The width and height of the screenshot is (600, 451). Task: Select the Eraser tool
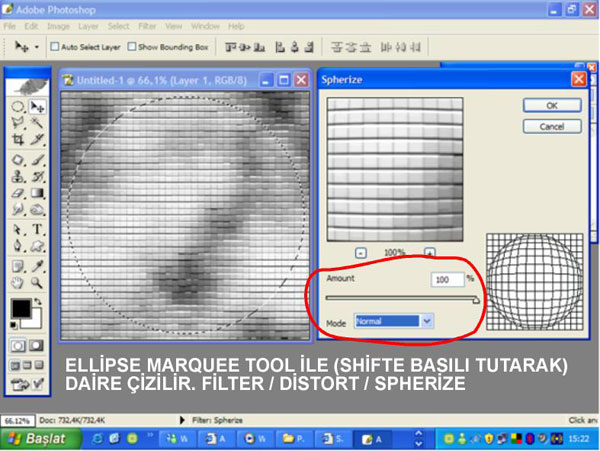(18, 193)
